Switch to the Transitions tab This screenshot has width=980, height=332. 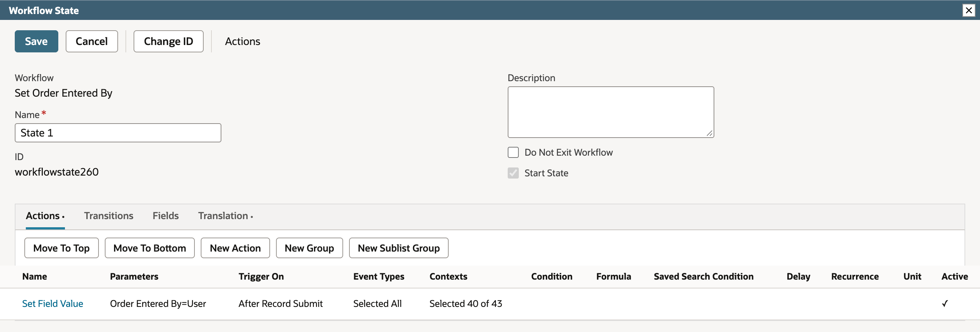click(x=108, y=216)
